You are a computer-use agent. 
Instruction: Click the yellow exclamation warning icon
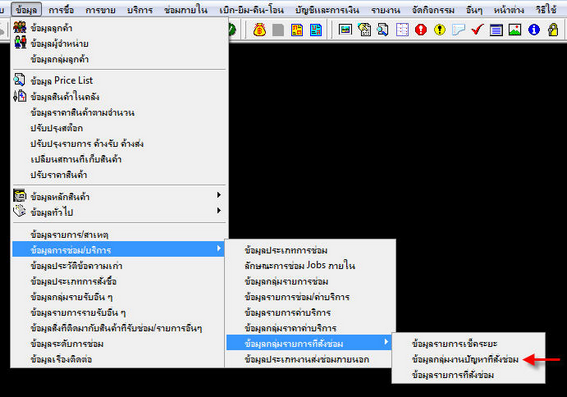(440, 30)
